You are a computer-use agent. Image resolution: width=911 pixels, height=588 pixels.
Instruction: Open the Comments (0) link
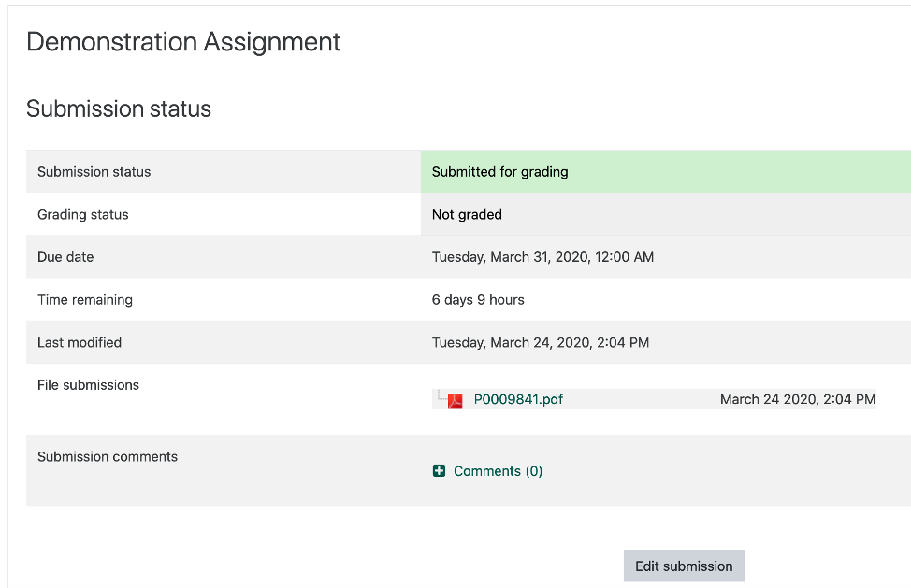tap(498, 471)
